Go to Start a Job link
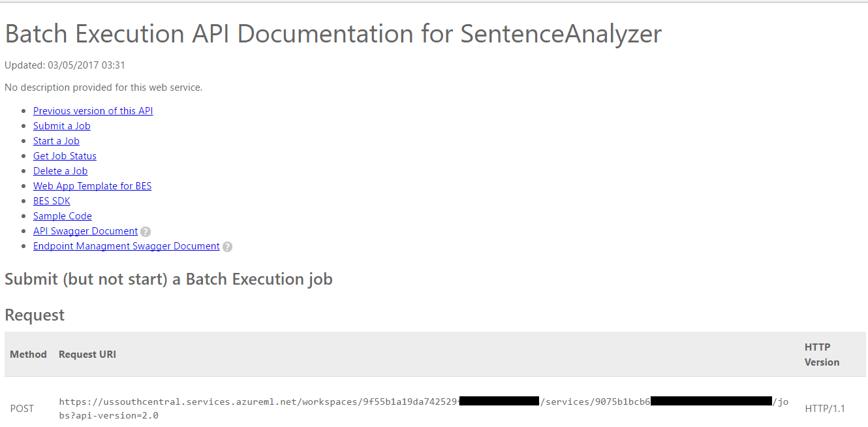 tap(56, 141)
